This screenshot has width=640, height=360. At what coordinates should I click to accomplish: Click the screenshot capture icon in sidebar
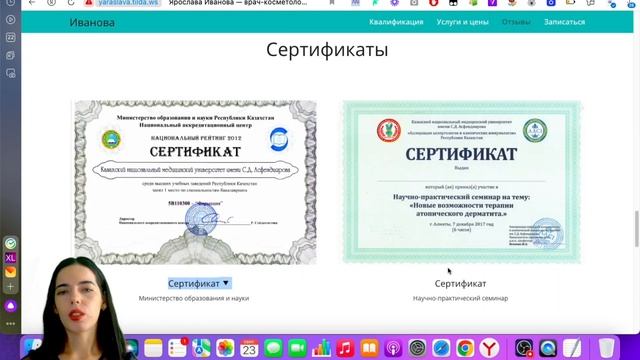click(x=11, y=73)
